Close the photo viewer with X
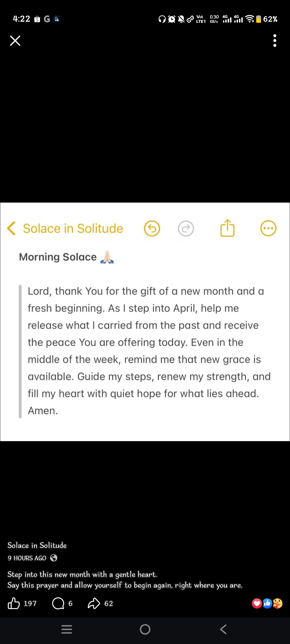The image size is (290, 644). pos(15,41)
